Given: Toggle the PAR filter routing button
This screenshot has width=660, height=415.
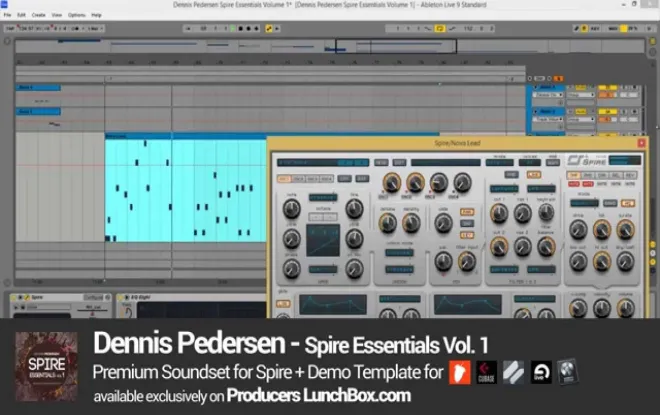Looking at the screenshot, I should (x=511, y=174).
